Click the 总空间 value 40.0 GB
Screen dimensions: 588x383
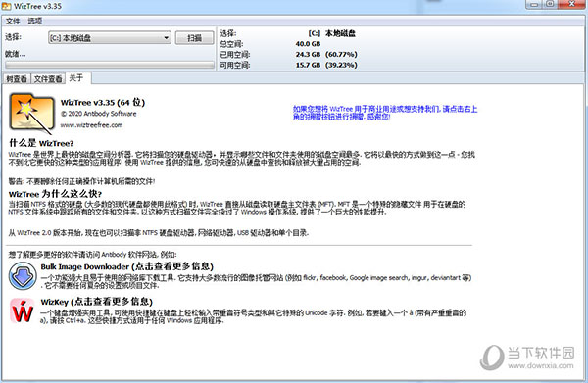[308, 44]
